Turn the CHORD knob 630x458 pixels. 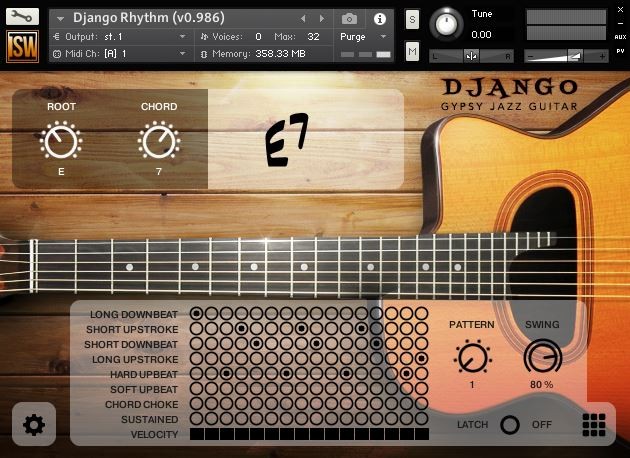[x=159, y=141]
